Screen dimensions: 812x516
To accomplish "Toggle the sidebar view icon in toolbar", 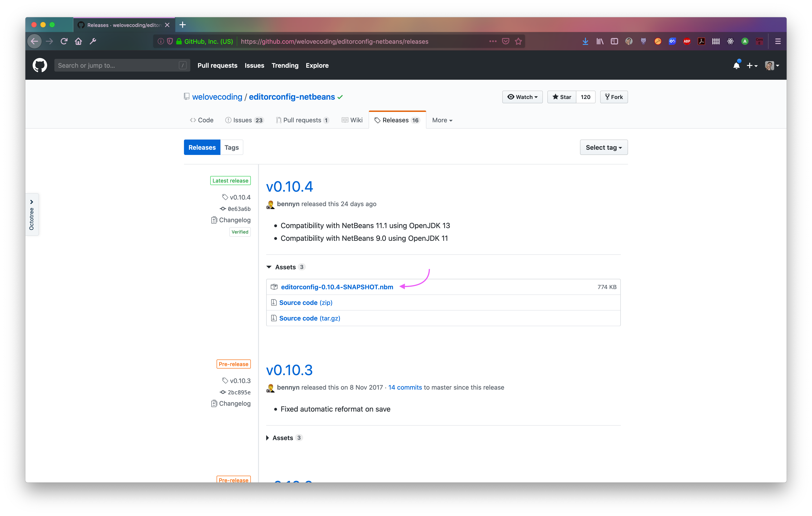I will [614, 41].
